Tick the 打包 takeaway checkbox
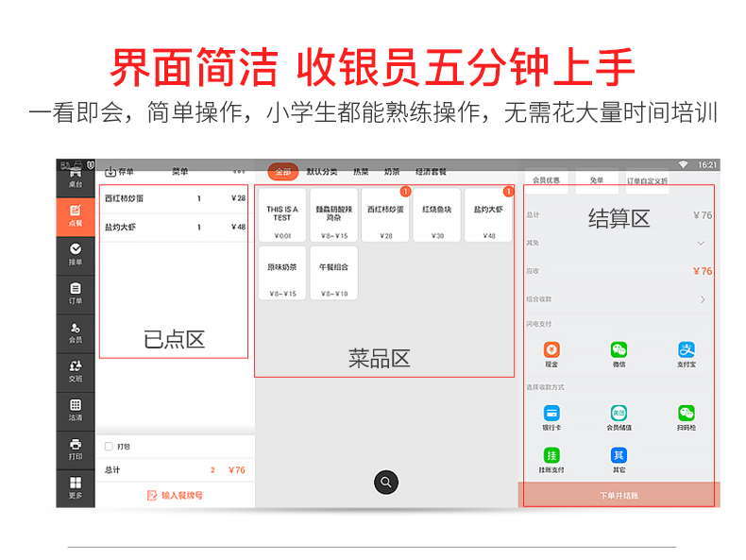The height and width of the screenshot is (560, 746). (110, 447)
